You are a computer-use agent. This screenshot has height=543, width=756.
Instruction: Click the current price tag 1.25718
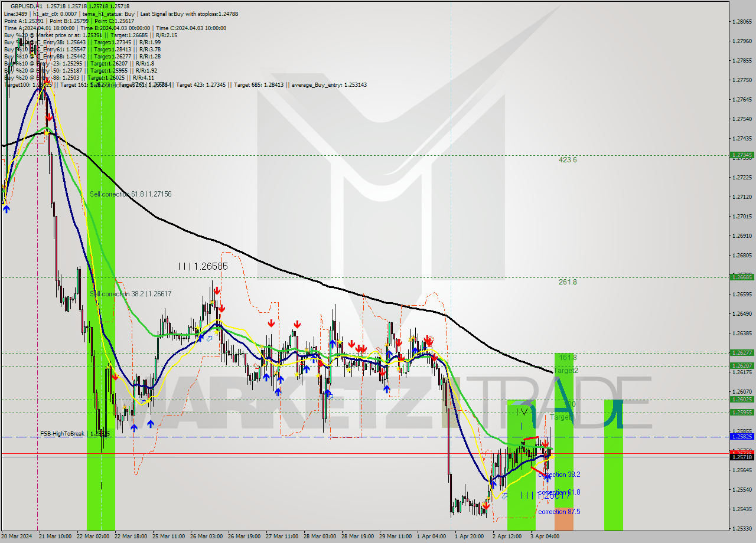pos(742,457)
